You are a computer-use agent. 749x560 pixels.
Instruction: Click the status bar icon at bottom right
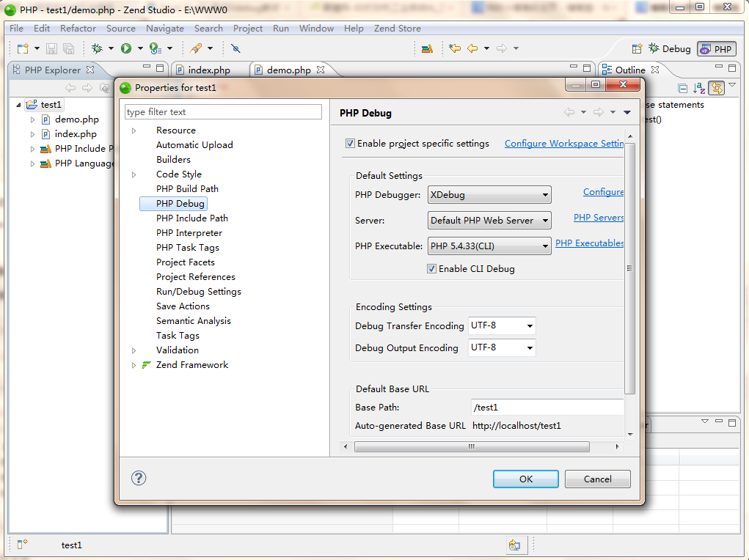[x=514, y=545]
